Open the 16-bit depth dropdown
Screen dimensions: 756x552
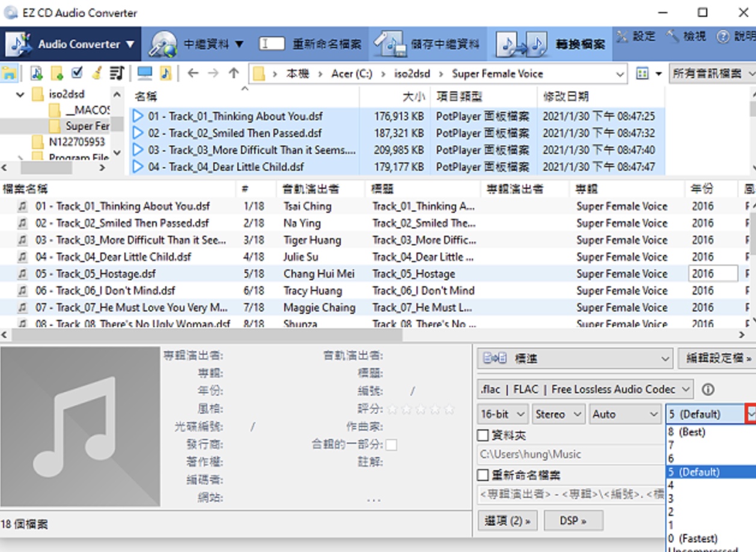[x=503, y=414]
